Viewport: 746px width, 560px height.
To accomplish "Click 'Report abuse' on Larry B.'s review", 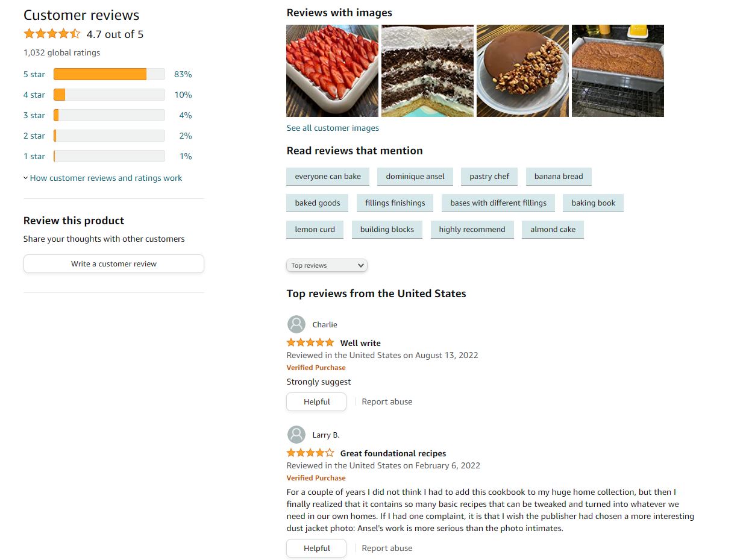I will (386, 548).
